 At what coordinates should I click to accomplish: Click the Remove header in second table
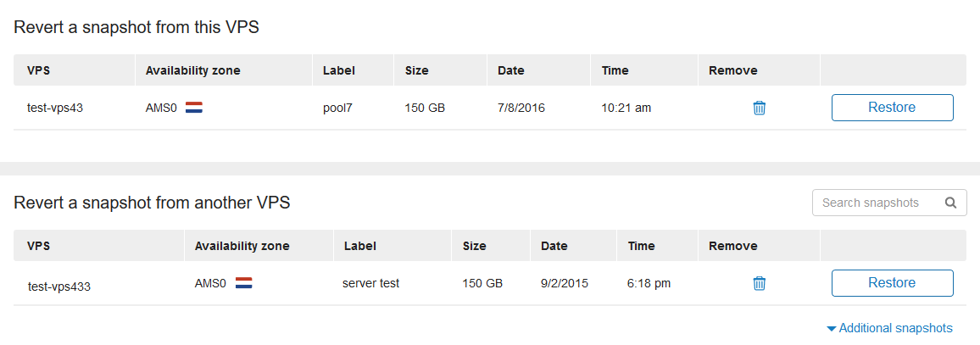pyautogui.click(x=733, y=247)
